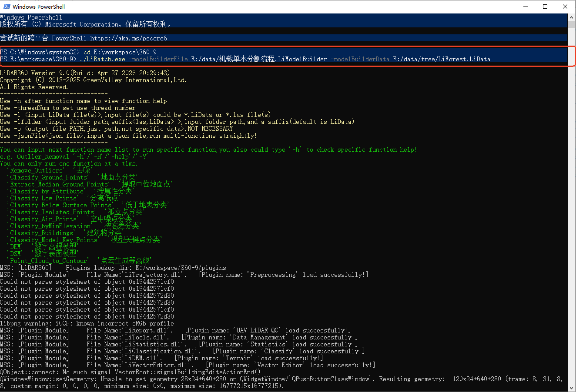Click the 'Use -jsonFile' help line
576x392 pixels.
point(128,136)
